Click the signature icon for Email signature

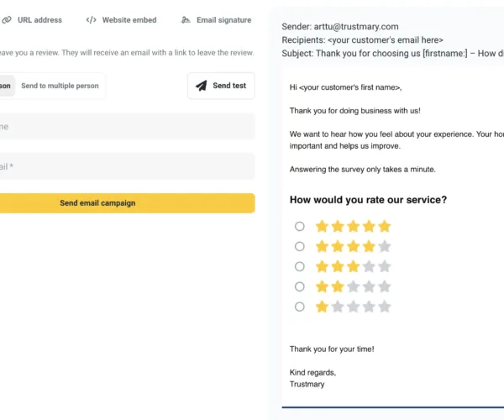186,20
